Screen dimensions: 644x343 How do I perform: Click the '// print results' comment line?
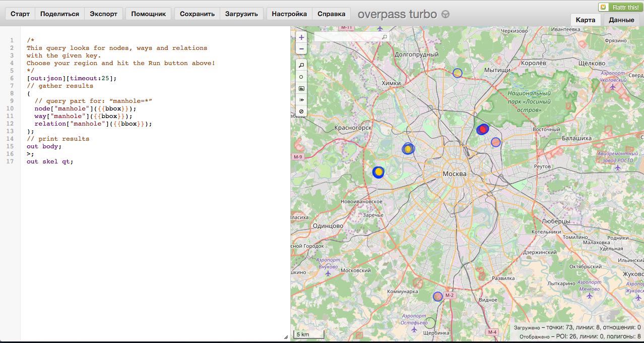(58, 139)
